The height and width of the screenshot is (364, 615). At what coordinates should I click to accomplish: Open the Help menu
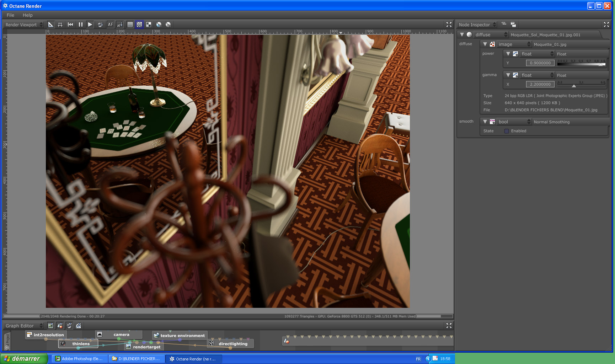coord(28,15)
